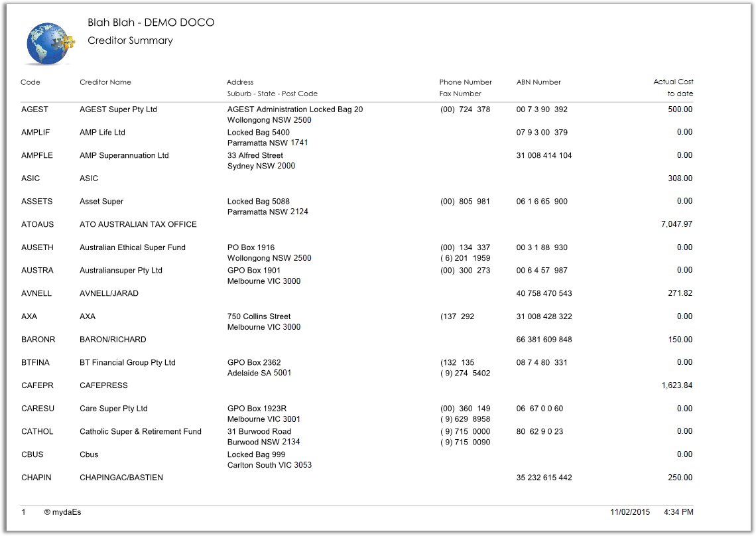Viewport: 756px width, 536px height.
Task: Click the 500.00 cost for AGEST
Action: coord(680,109)
